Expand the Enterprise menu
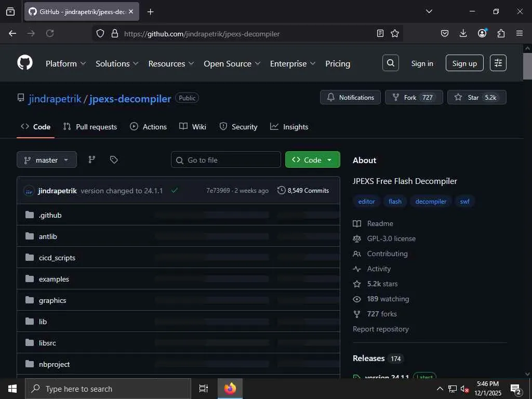This screenshot has height=399, width=532. [293, 63]
